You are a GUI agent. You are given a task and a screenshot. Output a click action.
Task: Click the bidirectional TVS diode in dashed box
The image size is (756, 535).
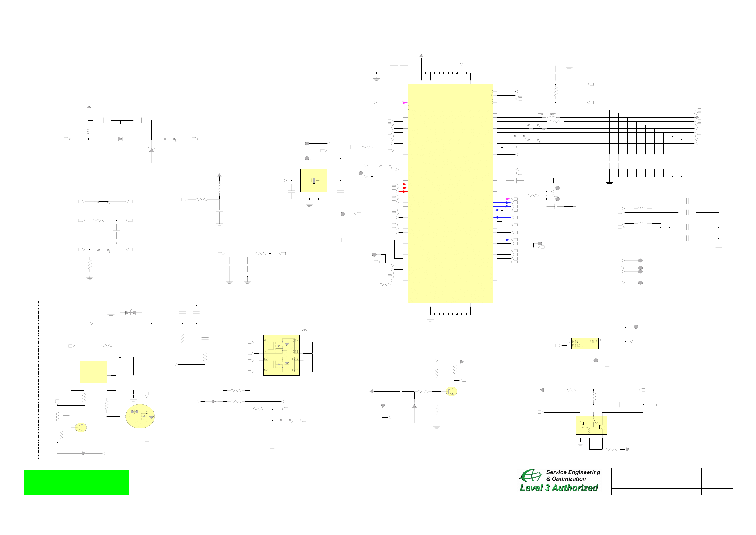pos(131,312)
